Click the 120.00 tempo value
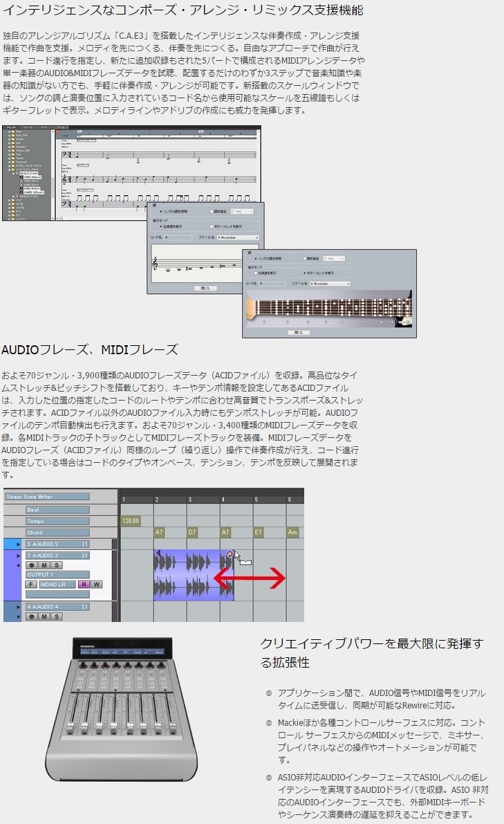The height and width of the screenshot is (824, 504). 130,521
